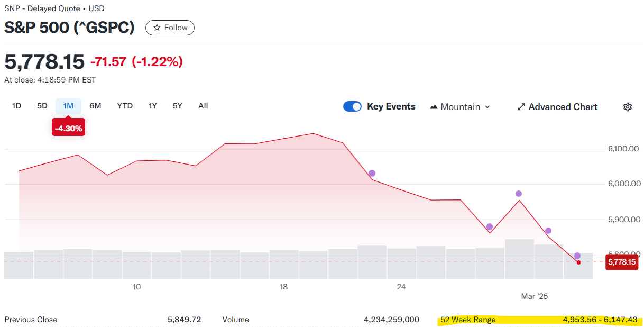Click the 52 Week Range value

pyautogui.click(x=600, y=320)
